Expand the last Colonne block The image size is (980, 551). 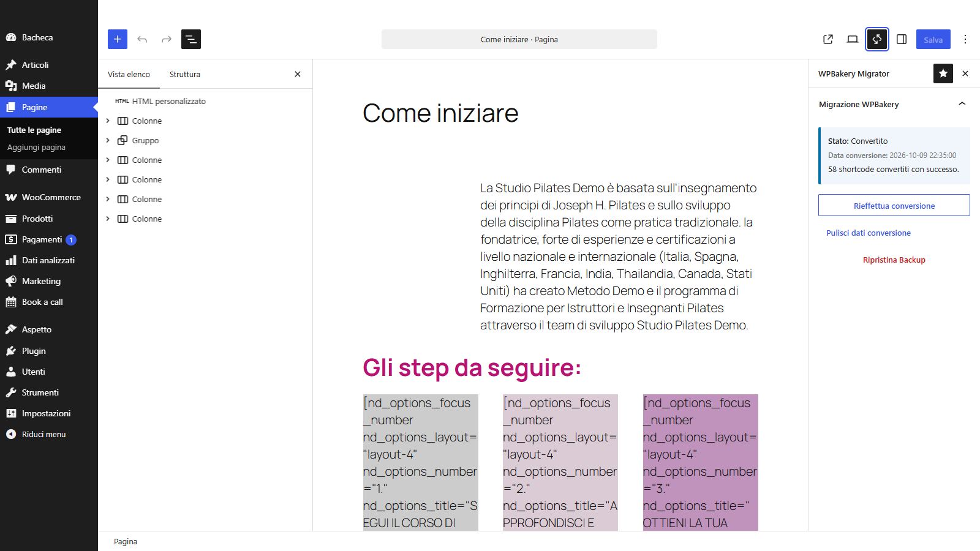click(108, 219)
